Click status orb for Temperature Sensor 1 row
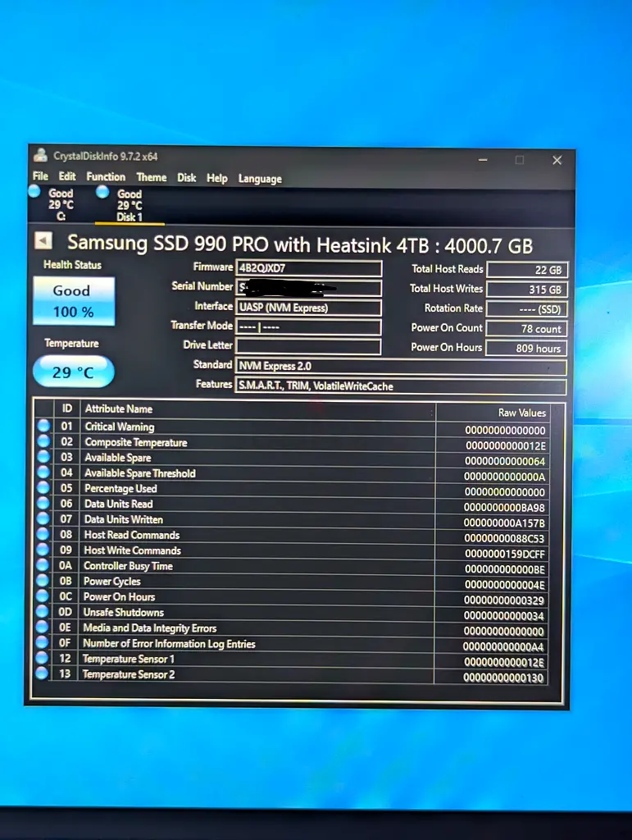Image resolution: width=632 pixels, height=840 pixels. [42, 658]
